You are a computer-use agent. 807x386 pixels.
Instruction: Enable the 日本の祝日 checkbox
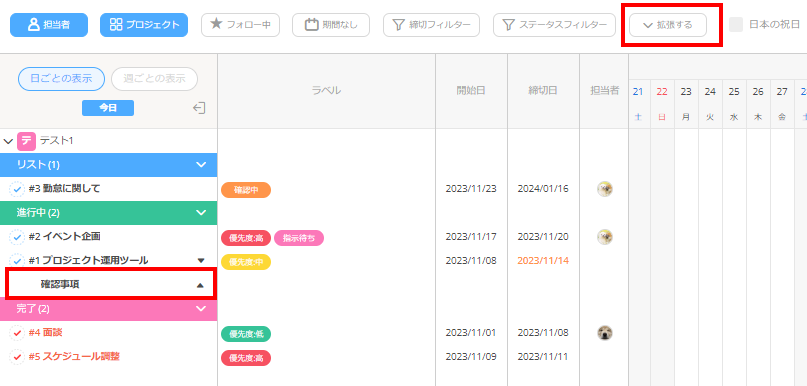point(736,25)
